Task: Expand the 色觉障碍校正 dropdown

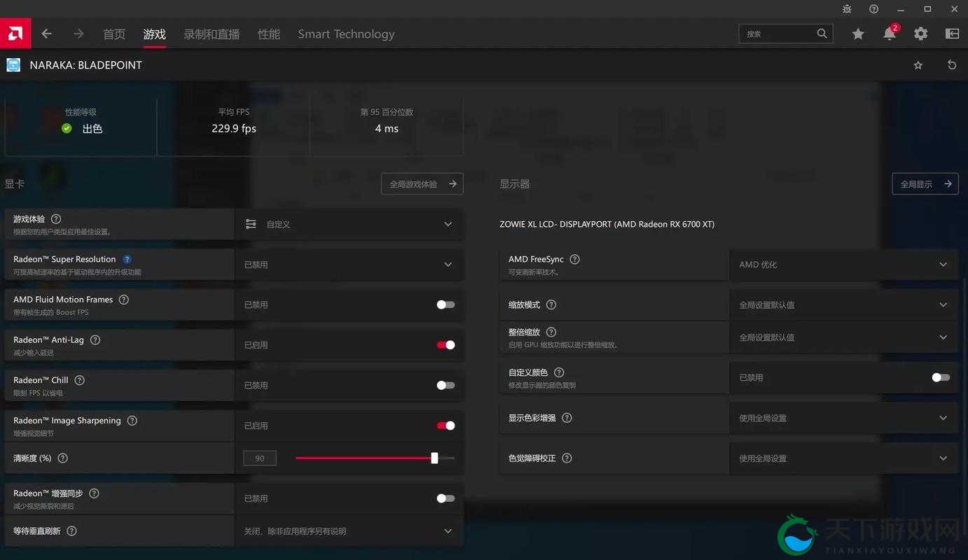Action: pos(844,458)
